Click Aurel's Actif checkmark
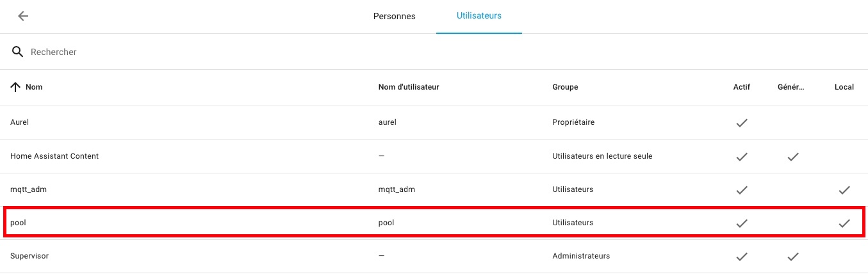The width and height of the screenshot is (868, 279). 742,122
